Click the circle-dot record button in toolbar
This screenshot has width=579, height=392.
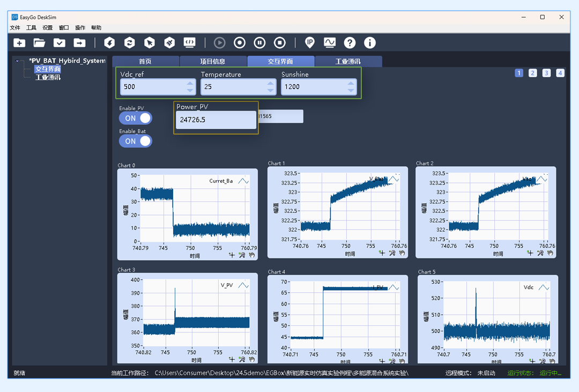240,43
